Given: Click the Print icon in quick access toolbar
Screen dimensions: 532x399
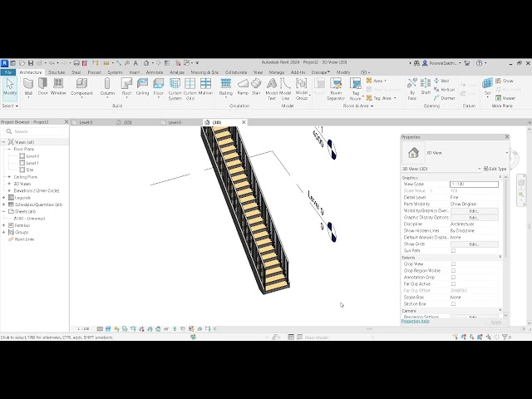Looking at the screenshot, I should [76, 63].
